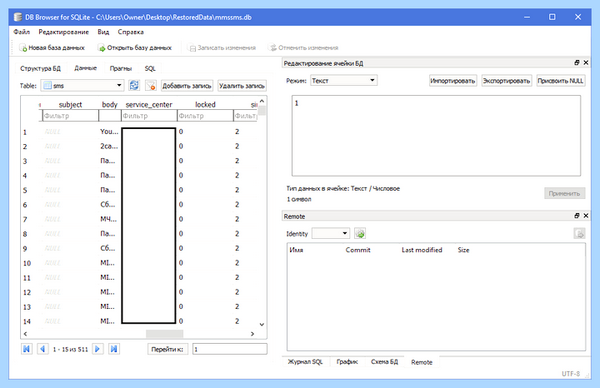Screen dimensions: 600x388
Task: Click the Export (Экспортировать) button
Action: (506, 81)
